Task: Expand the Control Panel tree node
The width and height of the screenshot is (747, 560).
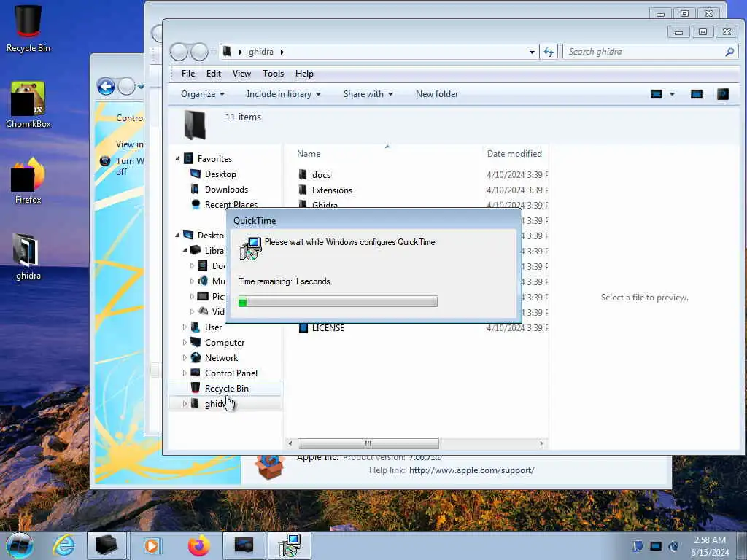Action: (185, 373)
